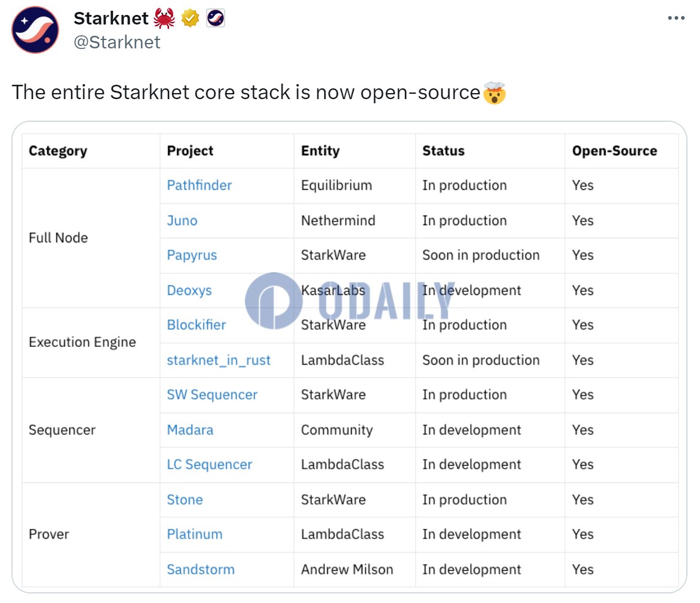Image resolution: width=700 pixels, height=603 pixels.
Task: Click the small Starknet affiliation badge
Action: pos(216,19)
